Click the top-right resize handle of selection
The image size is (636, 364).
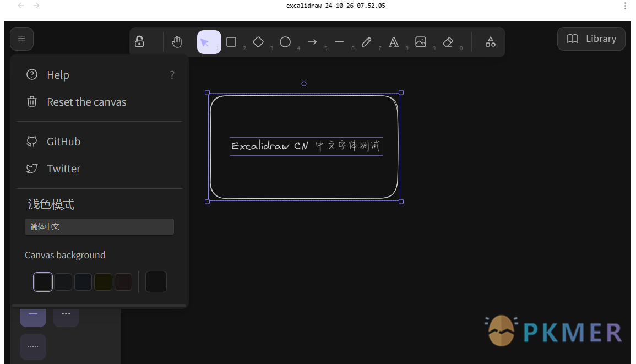(x=401, y=93)
